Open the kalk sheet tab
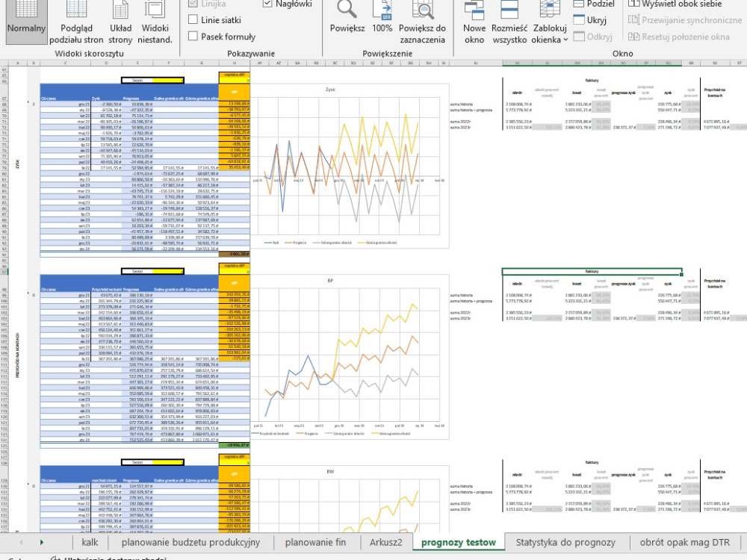This screenshot has width=747, height=560. 90,542
